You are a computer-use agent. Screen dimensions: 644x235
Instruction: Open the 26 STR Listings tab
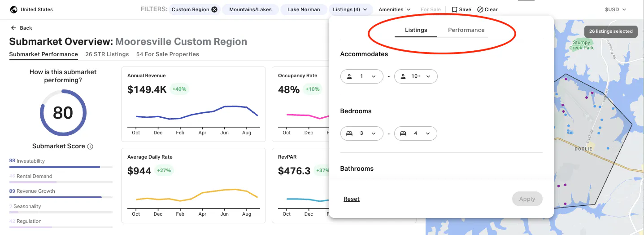(x=107, y=54)
